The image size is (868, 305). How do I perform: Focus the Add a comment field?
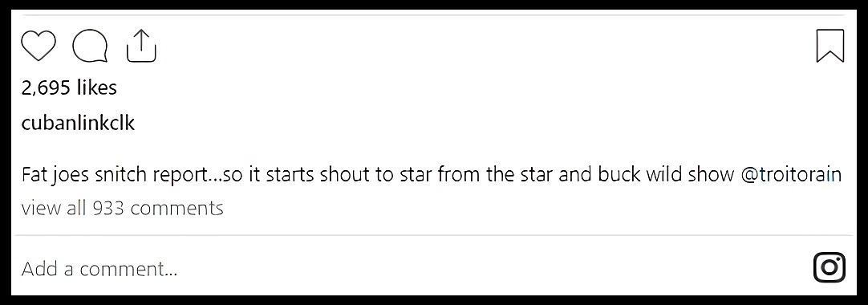pos(416,268)
